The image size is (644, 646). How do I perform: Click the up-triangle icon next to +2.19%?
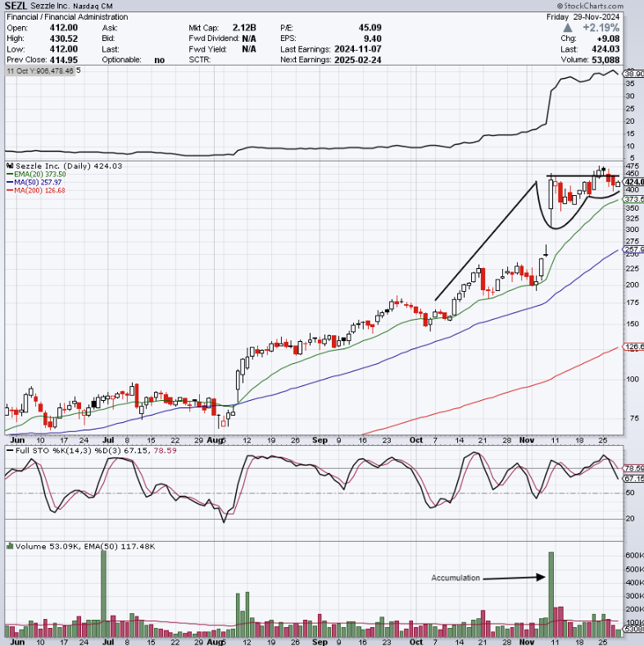(x=568, y=28)
